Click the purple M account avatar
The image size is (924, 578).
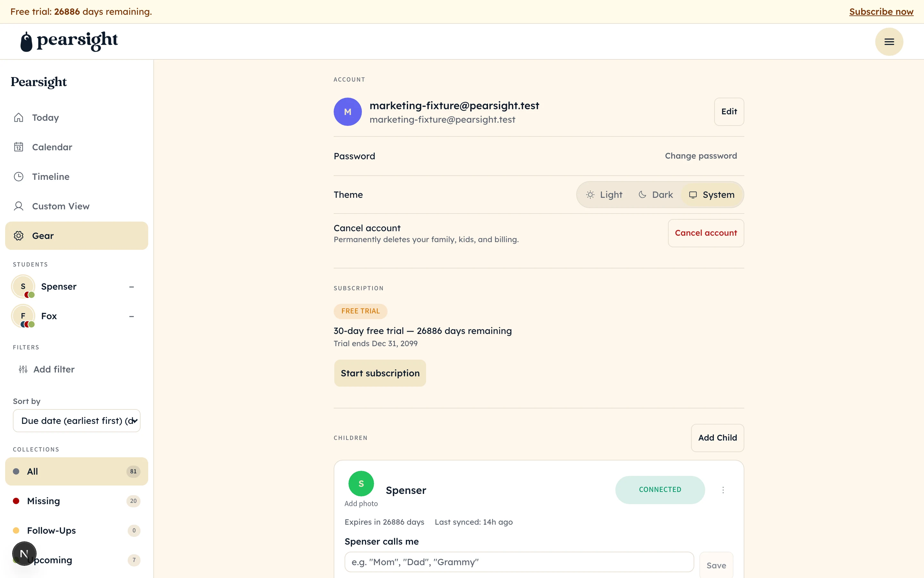pos(347,112)
